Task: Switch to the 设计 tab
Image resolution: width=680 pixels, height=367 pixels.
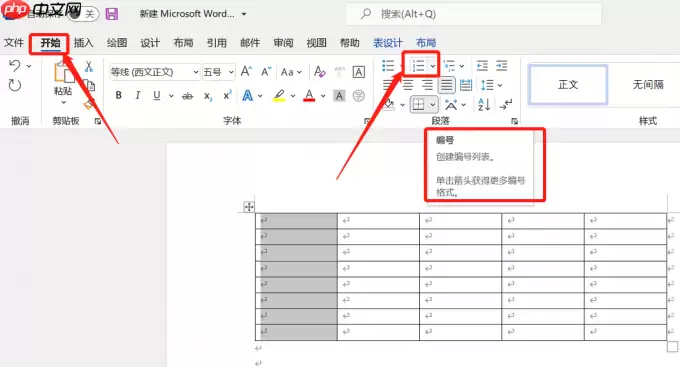Action: click(150, 43)
